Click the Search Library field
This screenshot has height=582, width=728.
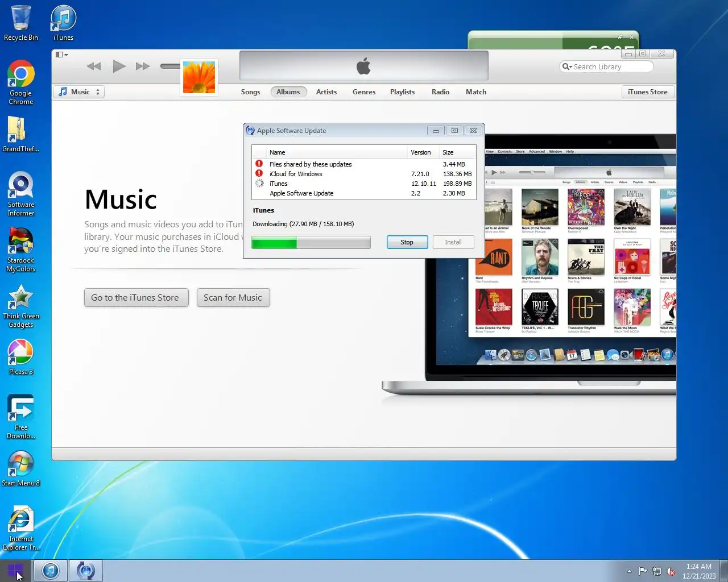(606, 66)
